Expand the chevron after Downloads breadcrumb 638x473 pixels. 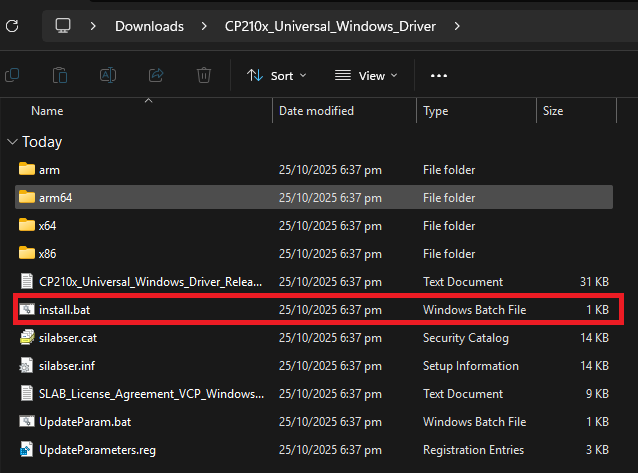tap(204, 26)
